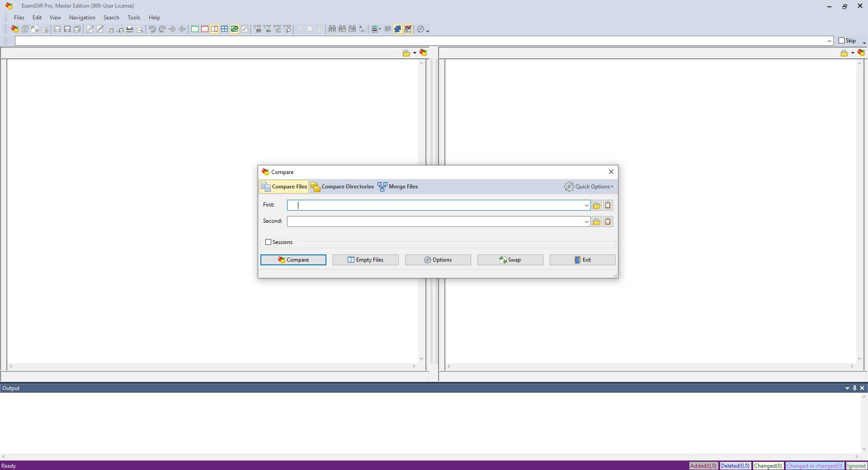Screen dimensions: 868x470
Task: Toggle the two-pane side-by-side view icon
Action: coord(215,29)
